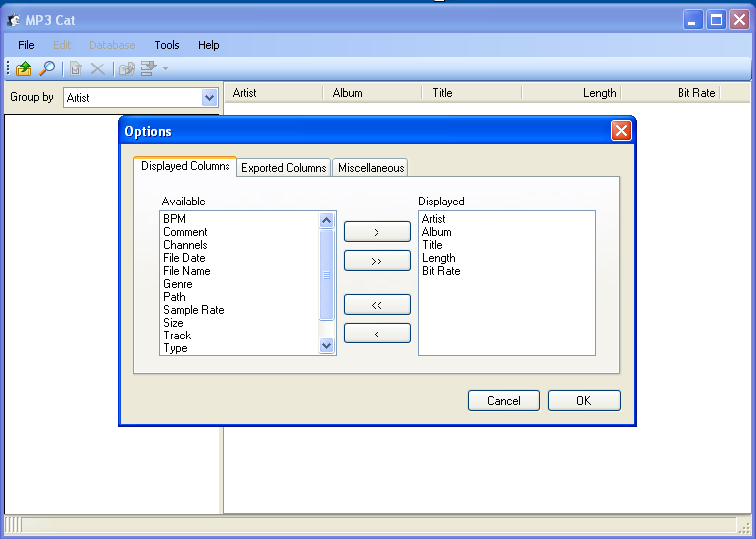The image size is (756, 539).
Task: Click the grayed-out export folders icon
Action: click(x=127, y=68)
